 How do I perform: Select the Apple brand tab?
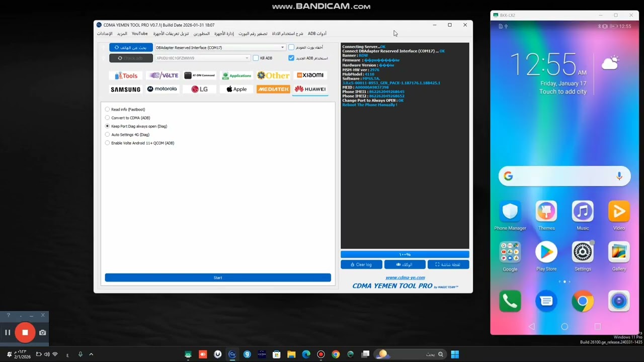[236, 89]
